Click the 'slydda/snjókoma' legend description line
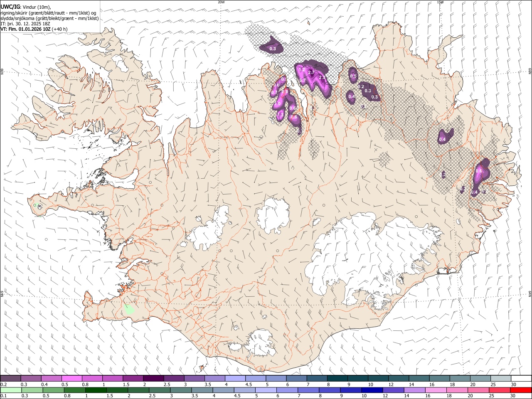This screenshot has height=399, width=532. pos(49,18)
